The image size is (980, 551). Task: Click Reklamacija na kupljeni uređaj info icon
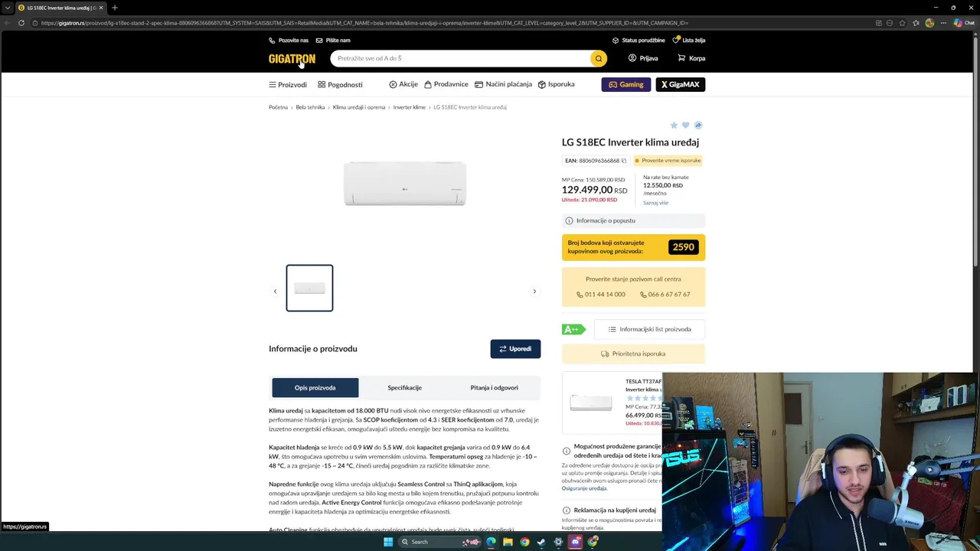[x=567, y=510]
